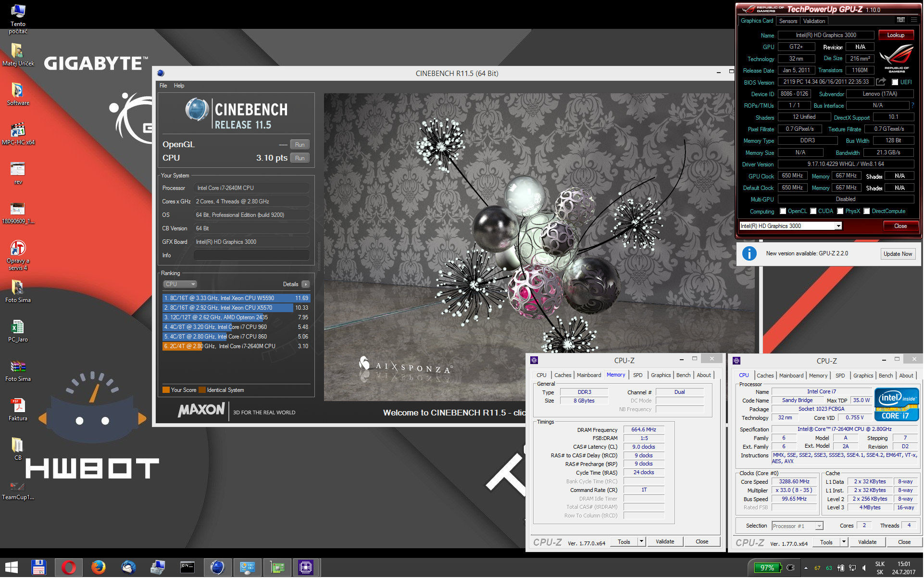The image size is (924, 579).
Task: Open the rev desktop file
Action: coord(18,173)
